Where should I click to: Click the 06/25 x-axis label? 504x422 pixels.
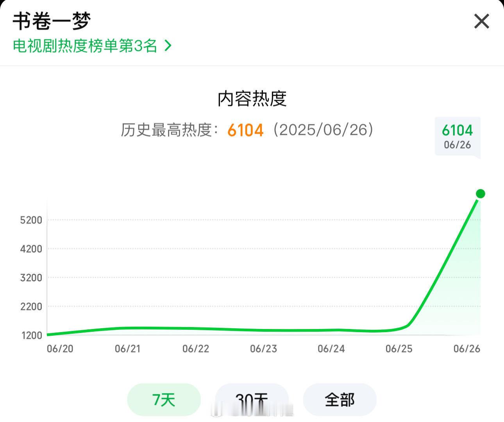(399, 349)
